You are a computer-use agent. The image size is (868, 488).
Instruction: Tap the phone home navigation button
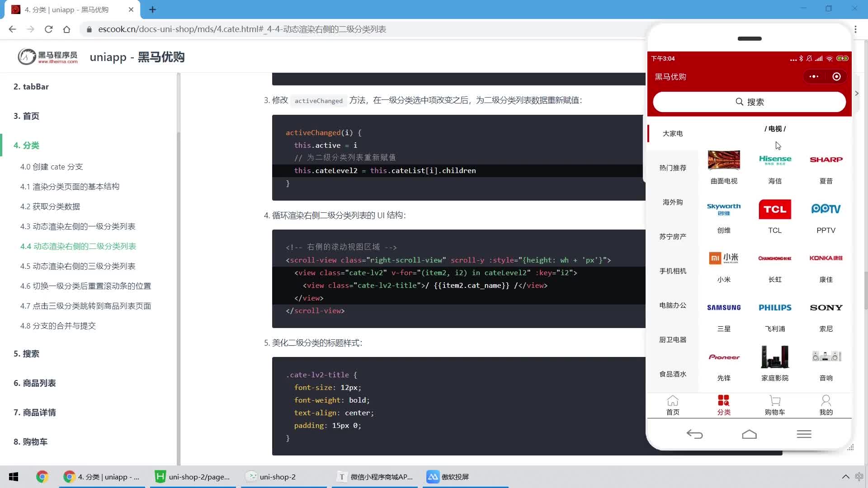[x=749, y=434]
